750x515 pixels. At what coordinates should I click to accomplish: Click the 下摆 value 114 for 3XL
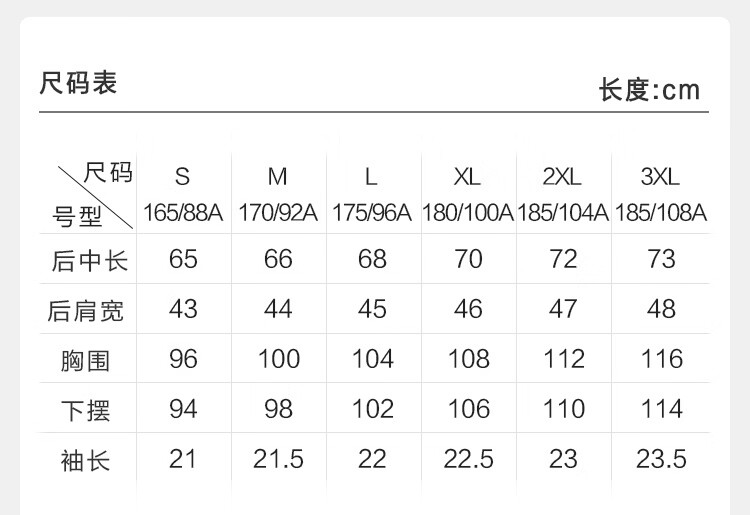[x=662, y=409]
